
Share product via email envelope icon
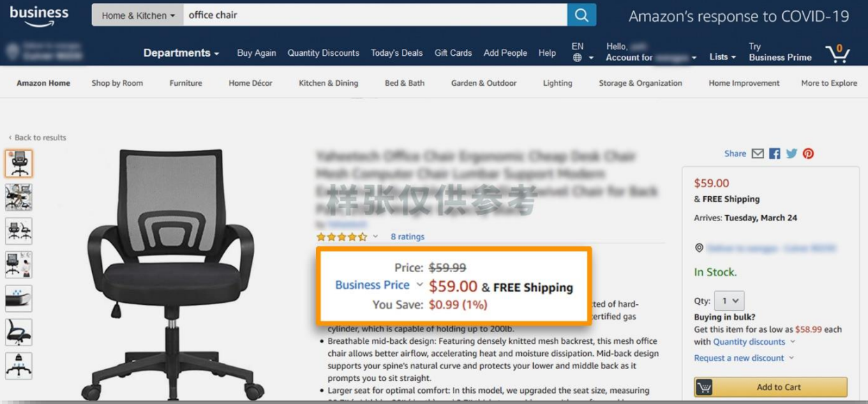click(758, 154)
